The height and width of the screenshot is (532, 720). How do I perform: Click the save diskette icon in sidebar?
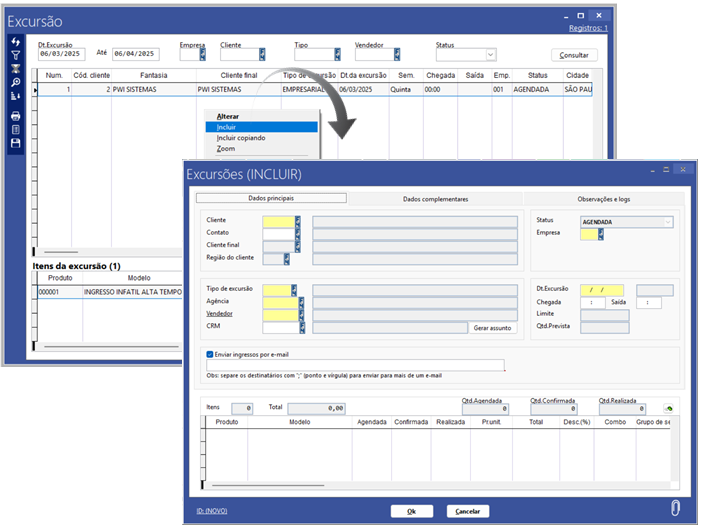[15, 143]
